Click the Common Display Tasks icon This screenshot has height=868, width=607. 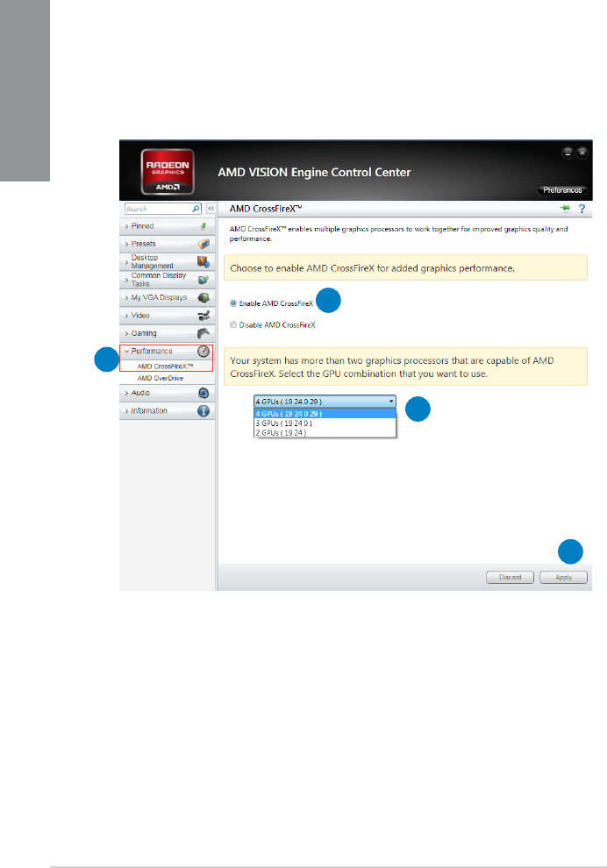(204, 280)
